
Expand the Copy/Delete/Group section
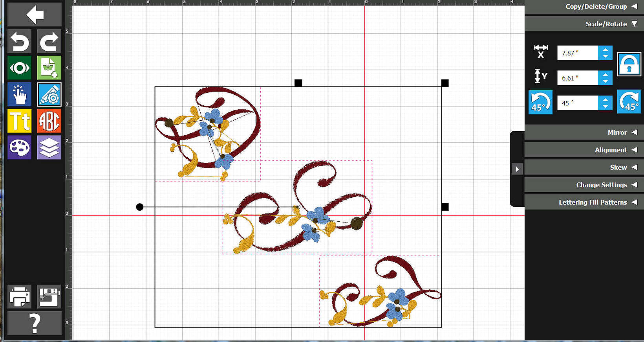point(584,7)
